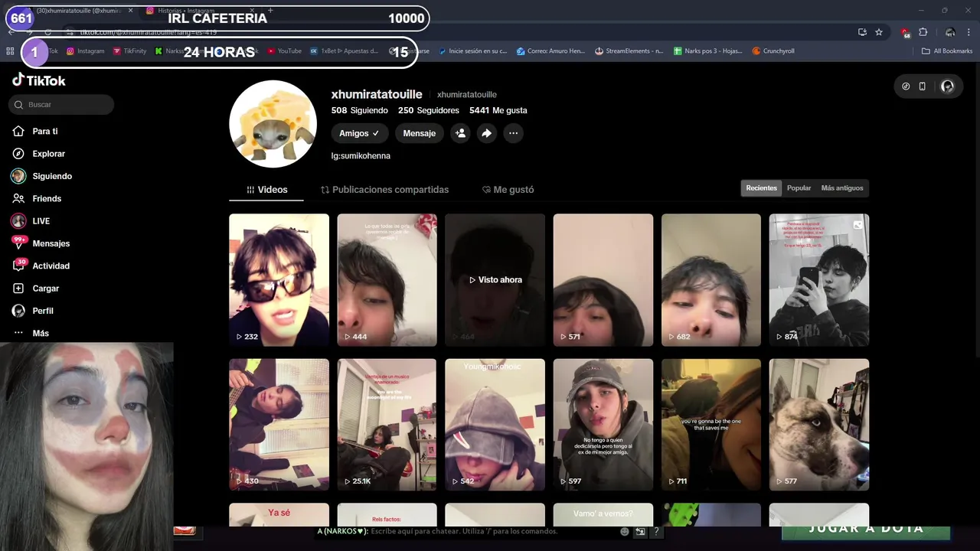
Task: Open the browser extensions puzzle icon
Action: (x=923, y=32)
